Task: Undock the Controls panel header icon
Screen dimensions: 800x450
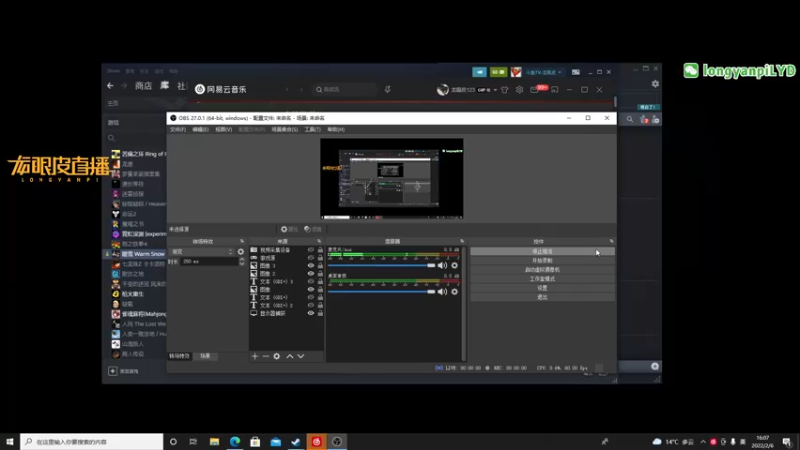Action: (611, 241)
